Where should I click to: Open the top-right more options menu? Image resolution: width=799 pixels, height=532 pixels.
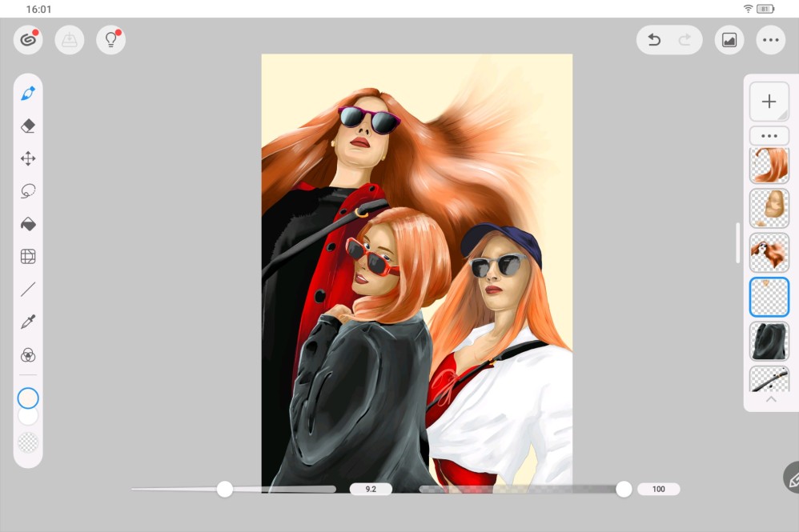(770, 40)
